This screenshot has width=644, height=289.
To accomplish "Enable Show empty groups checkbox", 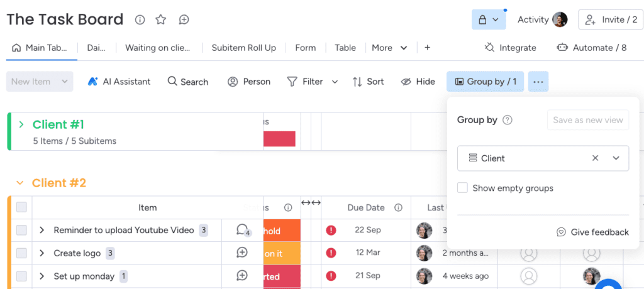I will [462, 188].
